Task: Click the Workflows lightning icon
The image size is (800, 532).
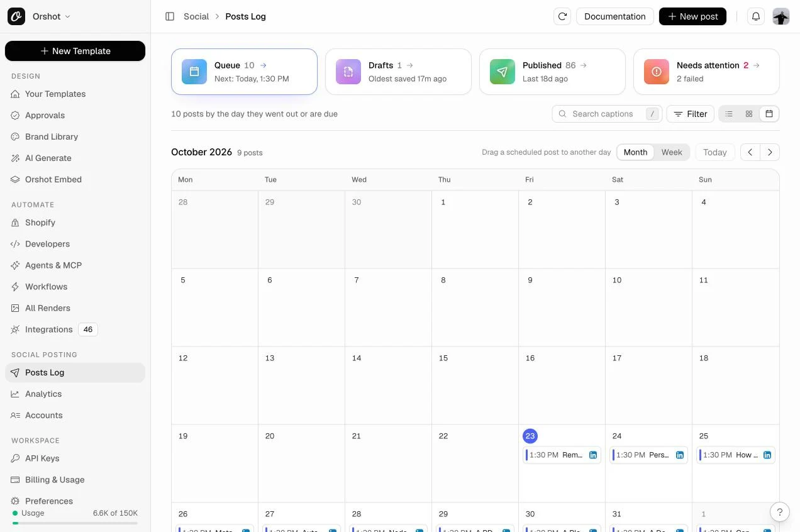Action: [15, 287]
